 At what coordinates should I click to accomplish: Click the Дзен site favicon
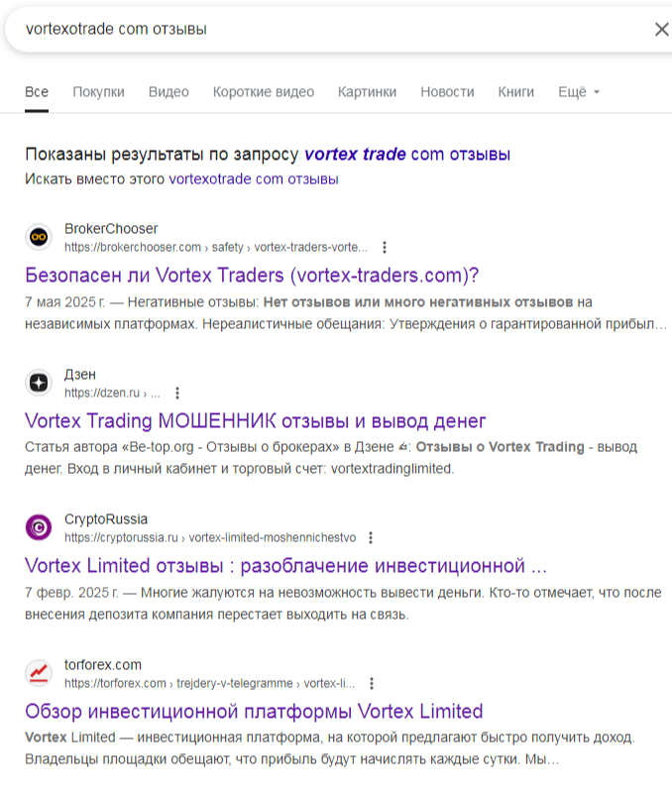click(39, 382)
